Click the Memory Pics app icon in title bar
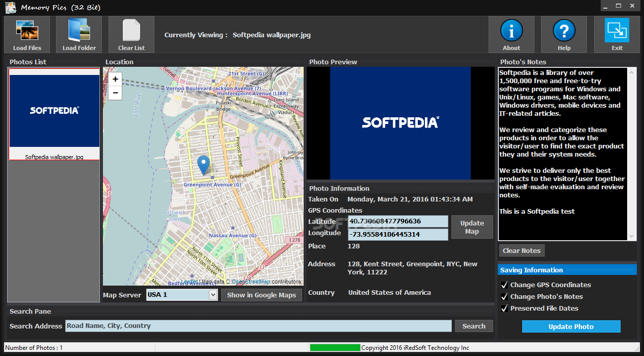This screenshot has width=644, height=356. click(x=10, y=7)
